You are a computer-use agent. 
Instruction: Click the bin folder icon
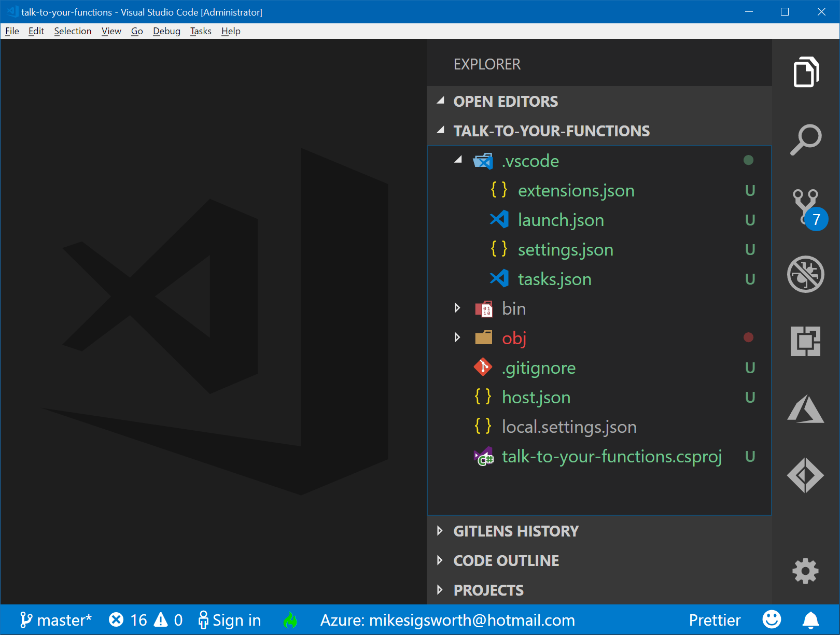484,308
